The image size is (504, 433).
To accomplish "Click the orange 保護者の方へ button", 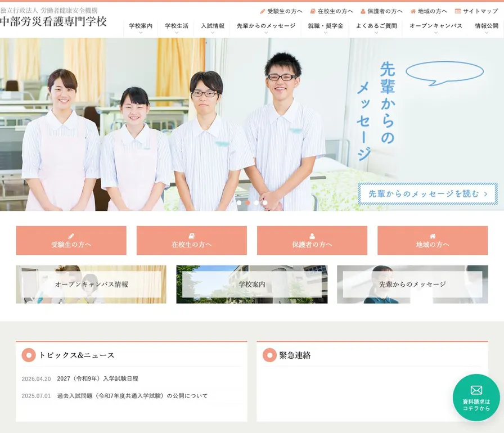I will coord(312,240).
